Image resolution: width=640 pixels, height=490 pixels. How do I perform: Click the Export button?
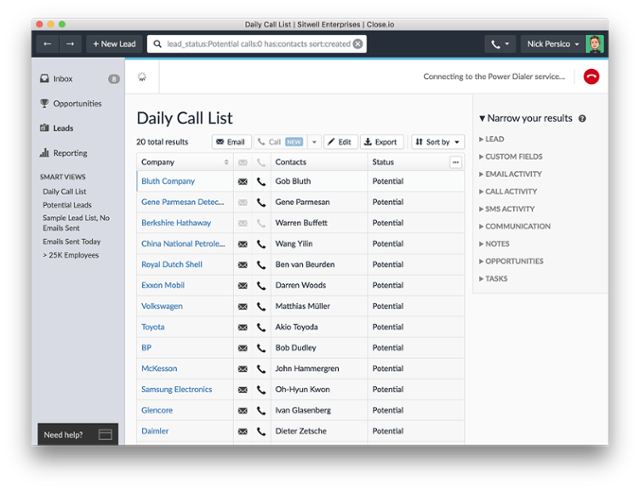381,142
